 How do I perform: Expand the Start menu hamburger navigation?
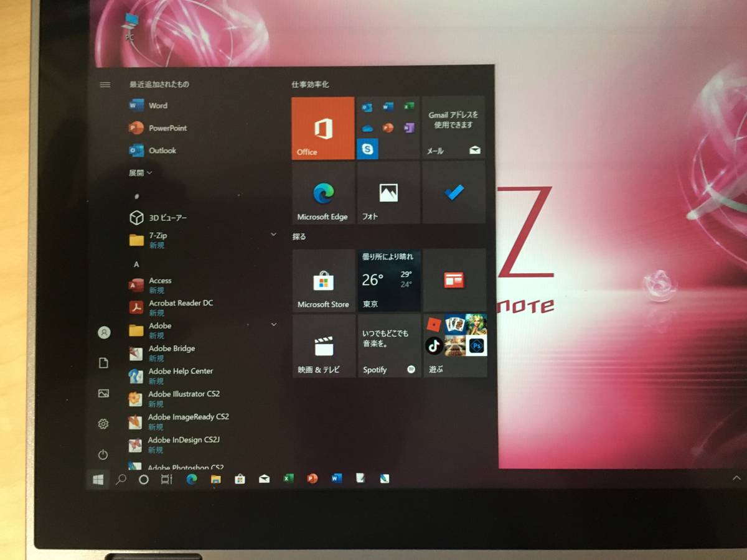click(105, 85)
